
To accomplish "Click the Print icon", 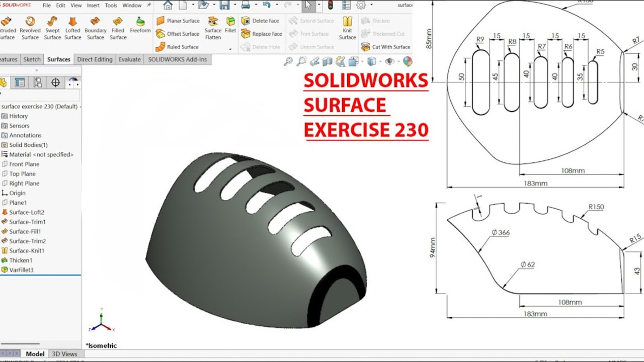I will [246, 6].
